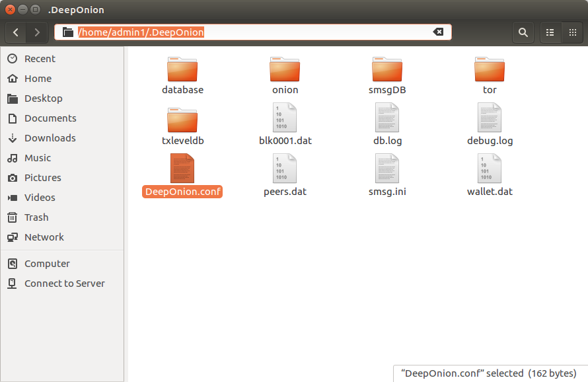588x382 pixels.
Task: Open Recent in the sidebar
Action: click(62, 59)
